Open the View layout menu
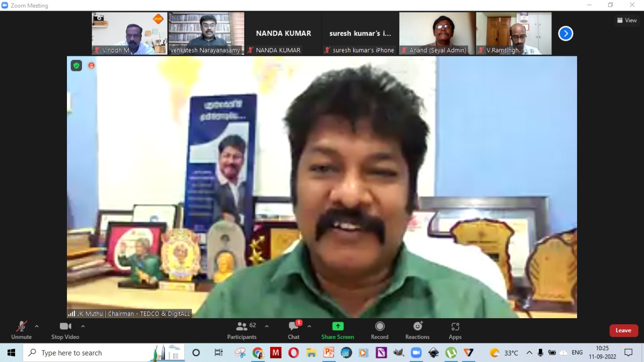 [x=627, y=21]
